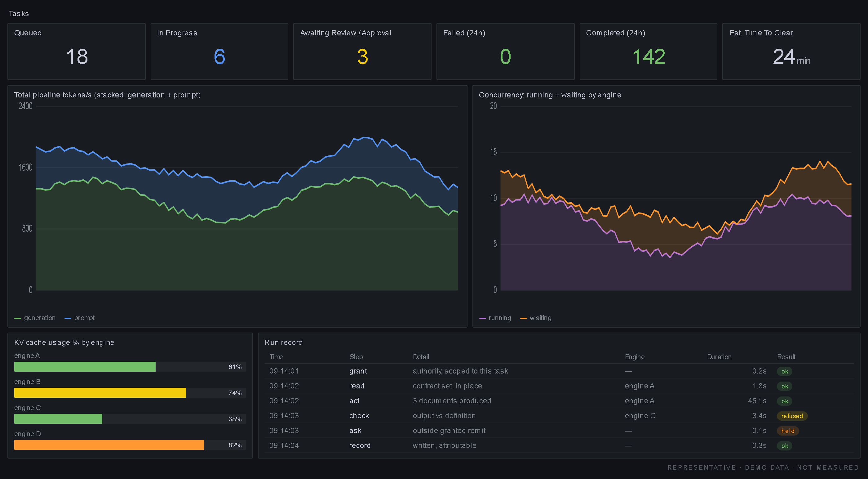This screenshot has width=868, height=479.
Task: Click the ok badge in the record row
Action: 784,445
